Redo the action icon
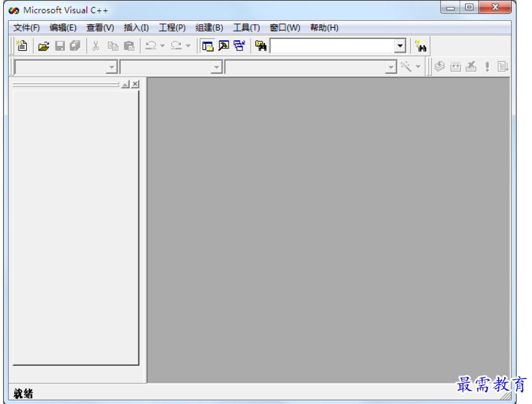This screenshot has height=404, width=532. (177, 46)
